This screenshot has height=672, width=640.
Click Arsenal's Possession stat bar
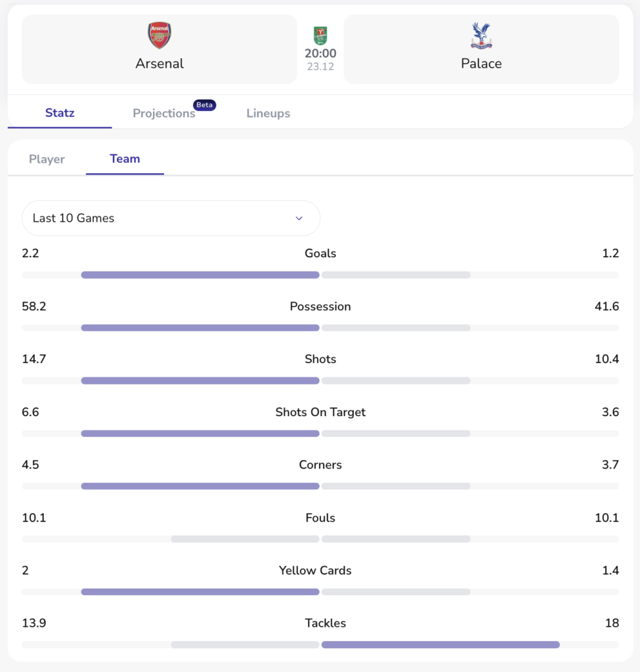[x=200, y=327]
